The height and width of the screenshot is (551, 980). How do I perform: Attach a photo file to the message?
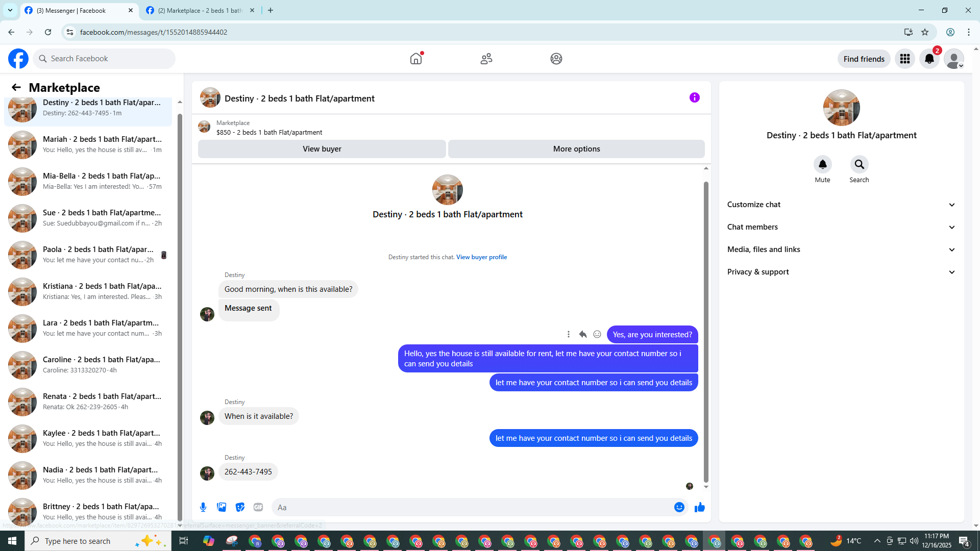(222, 507)
